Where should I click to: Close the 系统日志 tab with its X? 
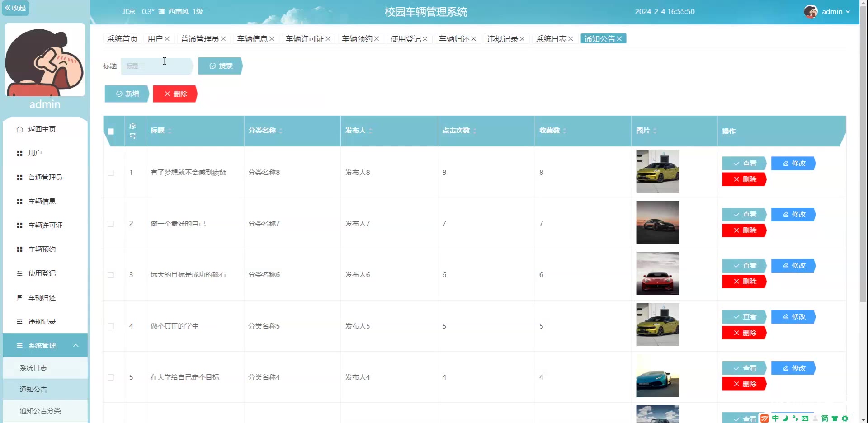[571, 39]
